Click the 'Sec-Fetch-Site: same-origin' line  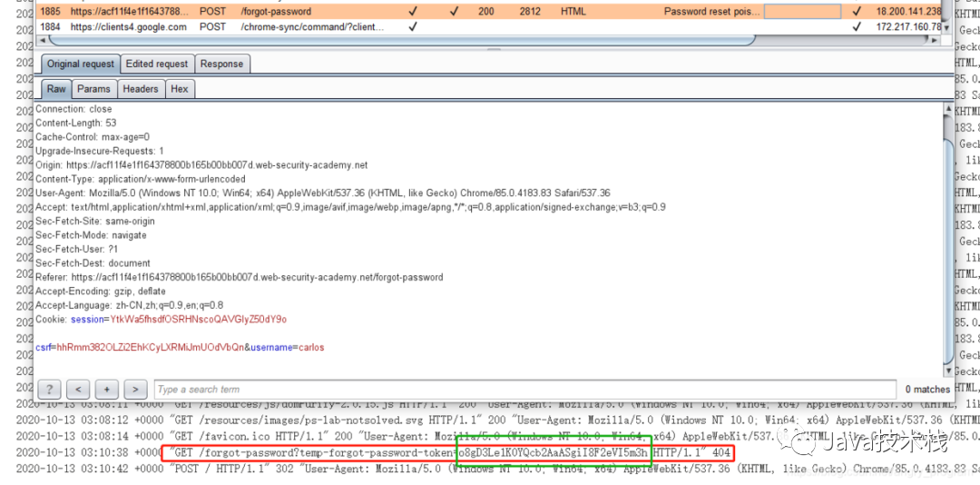tap(95, 221)
